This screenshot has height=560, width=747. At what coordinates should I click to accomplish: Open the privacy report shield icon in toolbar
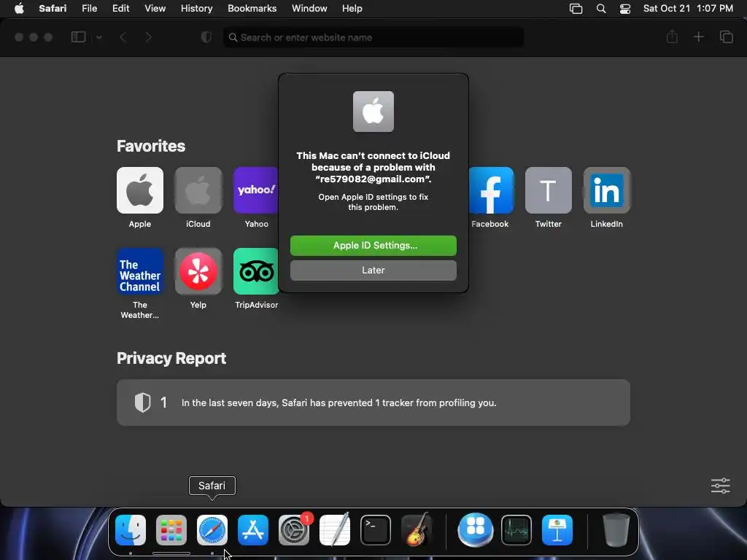coord(206,37)
